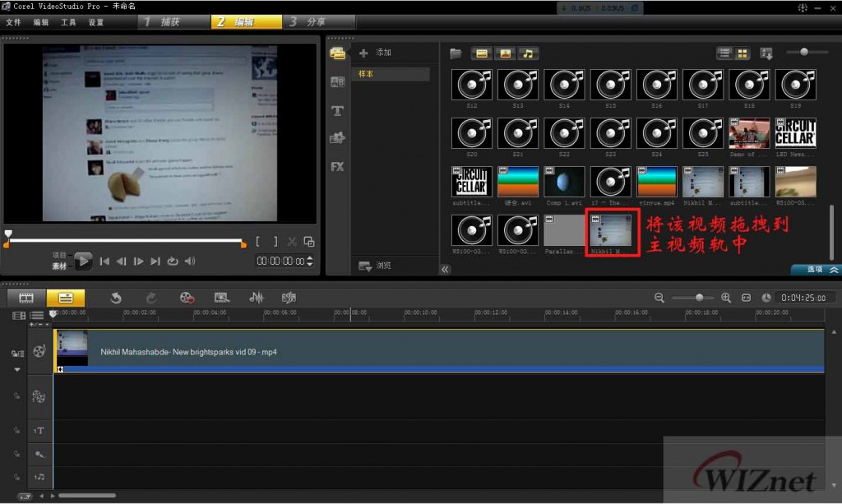Set the mark-in bracket point
The width and height of the screenshot is (842, 504).
[257, 242]
